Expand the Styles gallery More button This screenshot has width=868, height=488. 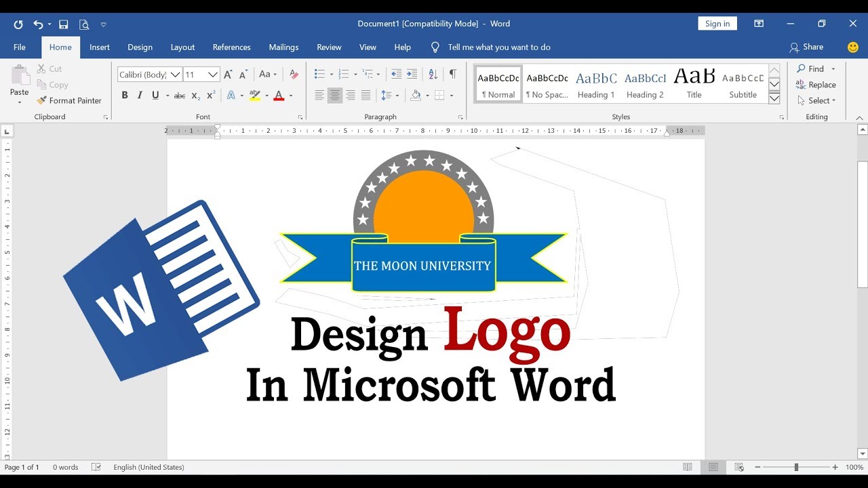774,98
